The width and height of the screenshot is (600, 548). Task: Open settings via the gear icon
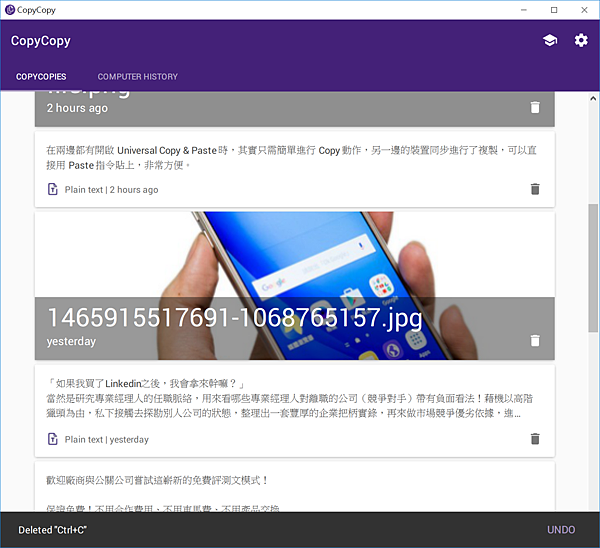(581, 41)
